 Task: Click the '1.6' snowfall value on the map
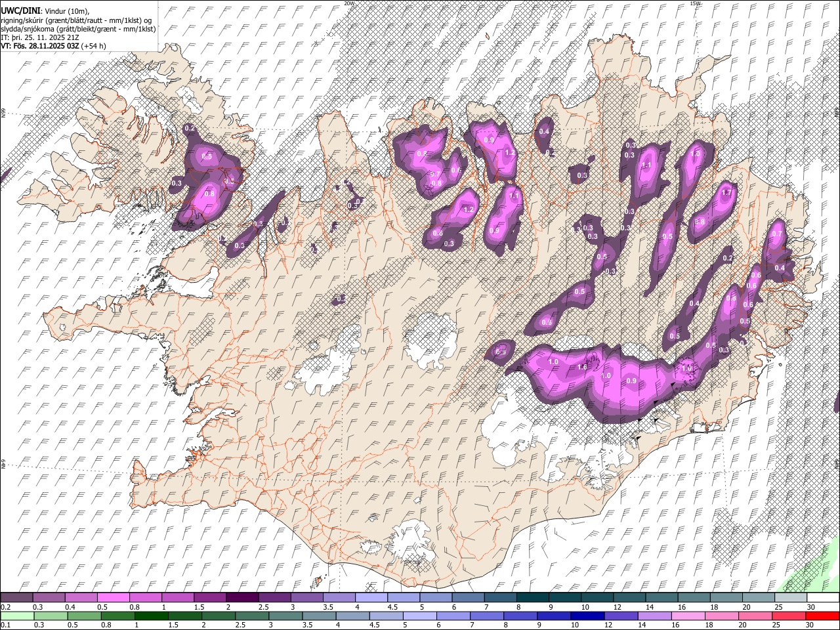click(582, 367)
